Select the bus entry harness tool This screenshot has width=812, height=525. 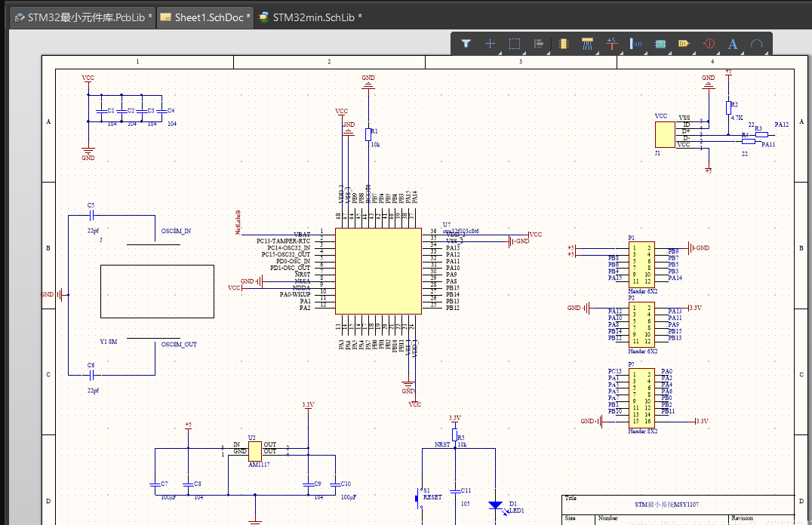click(x=636, y=44)
